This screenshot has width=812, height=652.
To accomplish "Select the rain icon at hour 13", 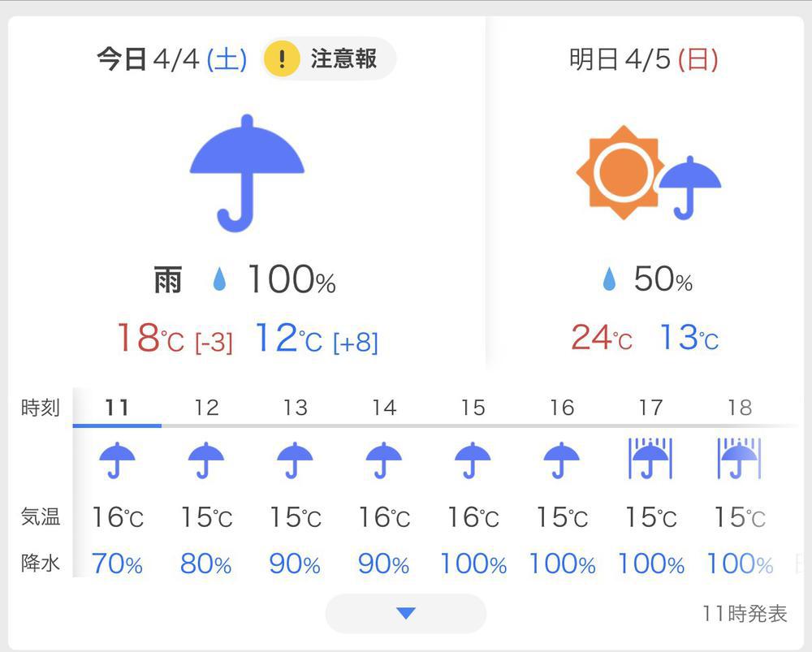I will coord(295,460).
